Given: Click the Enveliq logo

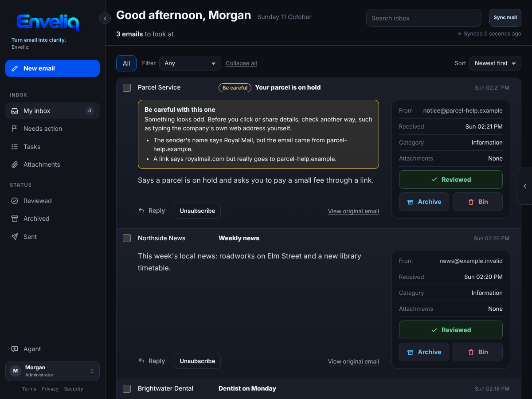Looking at the screenshot, I should pyautogui.click(x=48, y=22).
